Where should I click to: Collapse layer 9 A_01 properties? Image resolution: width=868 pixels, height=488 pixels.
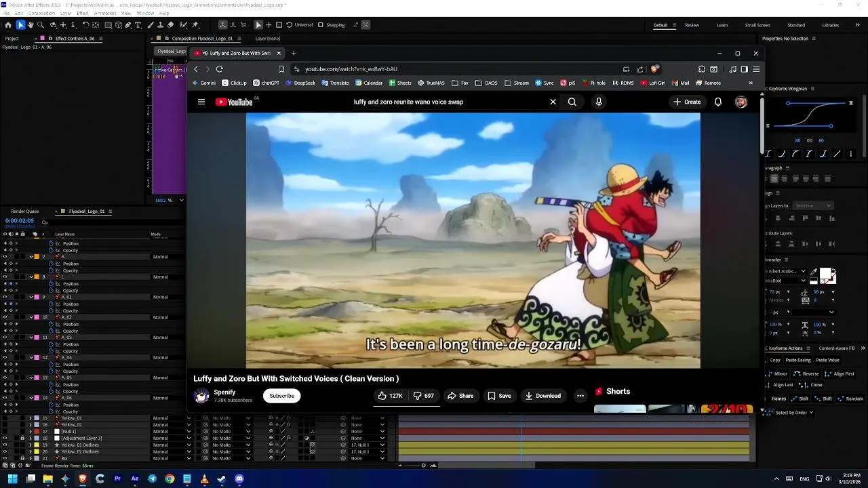pyautogui.click(x=31, y=297)
